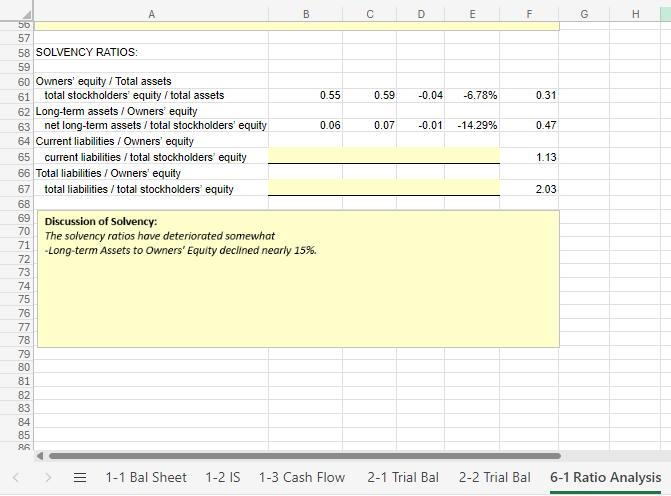
Task: Click the SOLVENCY RATIOS: cell
Action: (151, 52)
